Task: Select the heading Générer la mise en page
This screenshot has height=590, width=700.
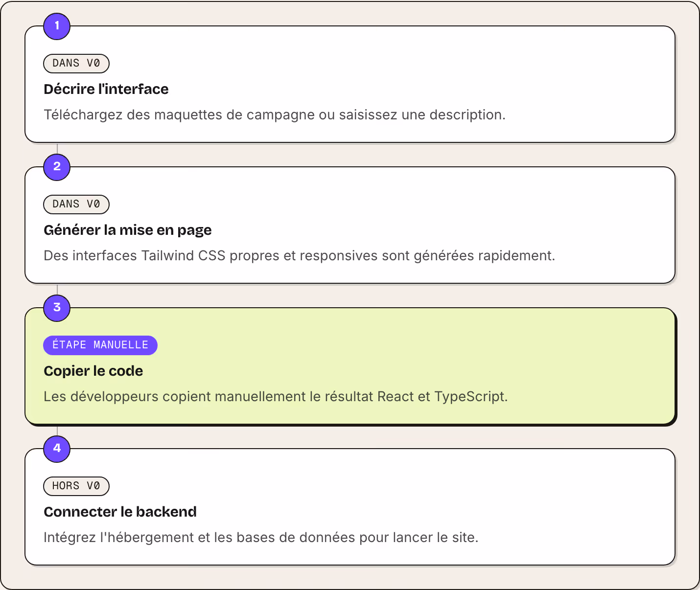Action: tap(128, 230)
